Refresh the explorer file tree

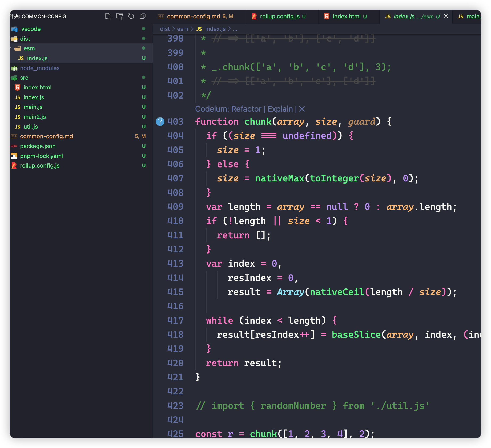[x=131, y=16]
